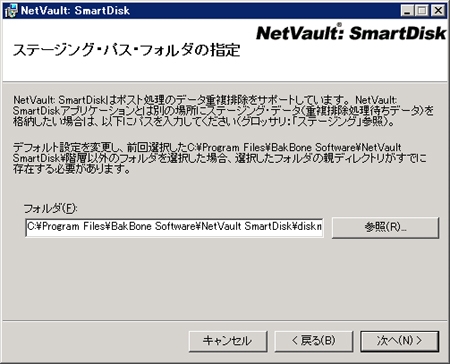Click the paragraph about ポスト処理のデータ重複排除
Viewport: 450px width, 364px height.
point(223,111)
